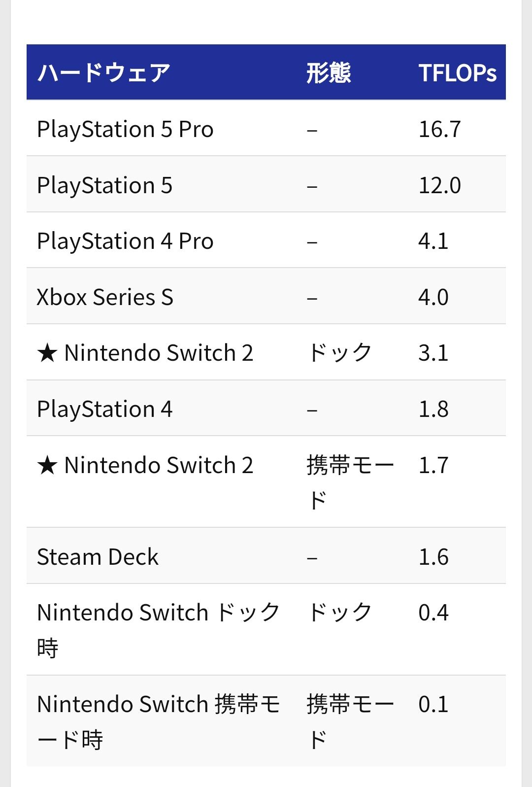The height and width of the screenshot is (787, 532).
Task: Click the ハードウェア column header
Action: point(104,73)
